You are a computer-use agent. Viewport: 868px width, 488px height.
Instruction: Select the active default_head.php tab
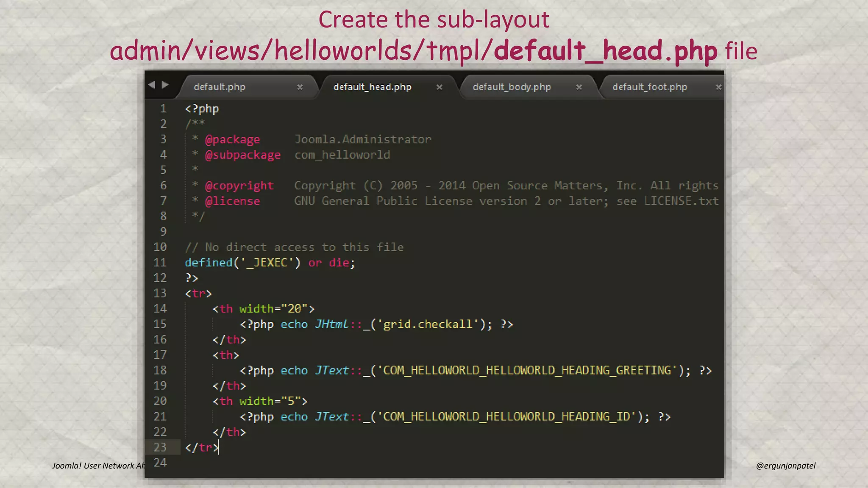tap(372, 87)
